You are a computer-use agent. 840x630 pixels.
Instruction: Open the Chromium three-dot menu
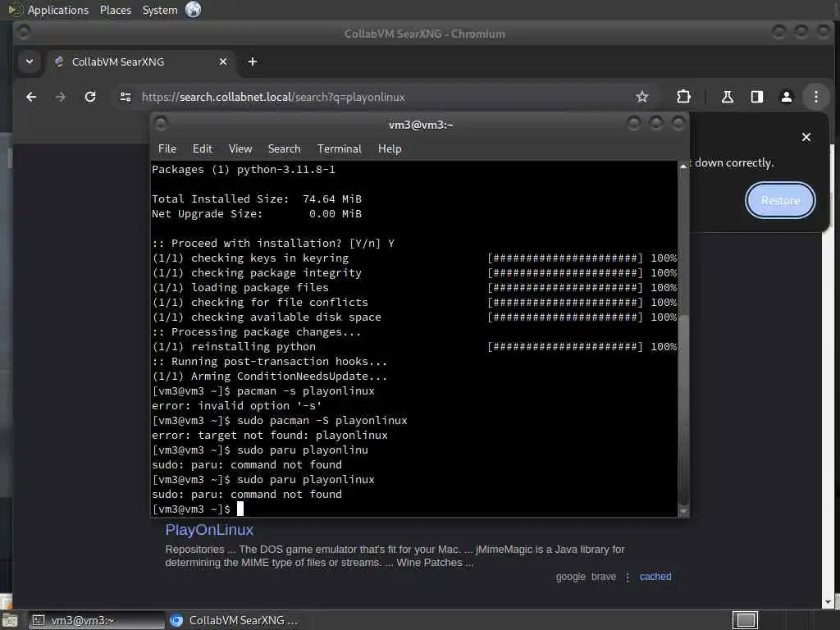[815, 97]
